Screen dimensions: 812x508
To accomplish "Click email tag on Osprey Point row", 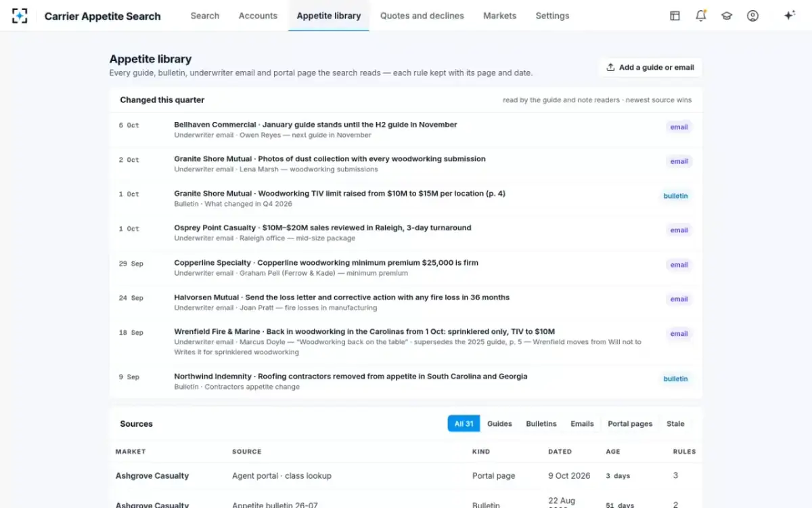I will (x=679, y=230).
